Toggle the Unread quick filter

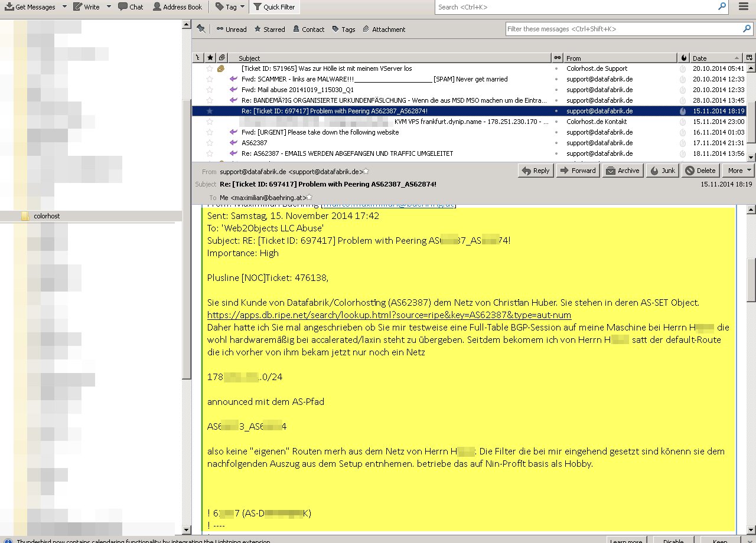[x=232, y=29]
